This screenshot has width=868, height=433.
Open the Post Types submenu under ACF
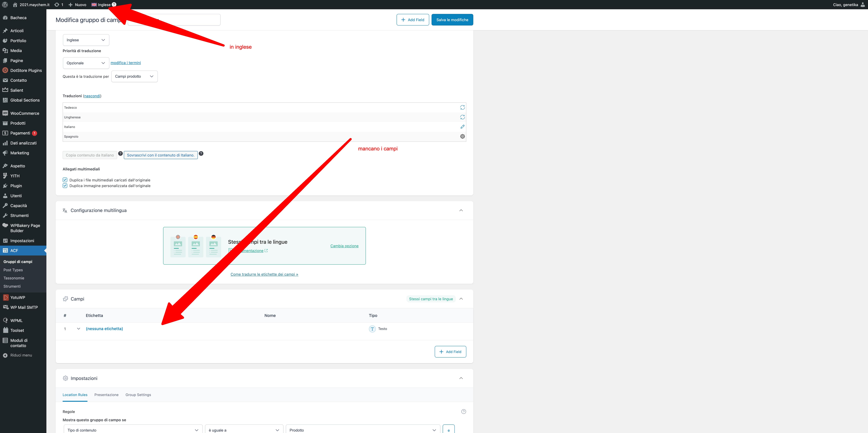click(13, 270)
